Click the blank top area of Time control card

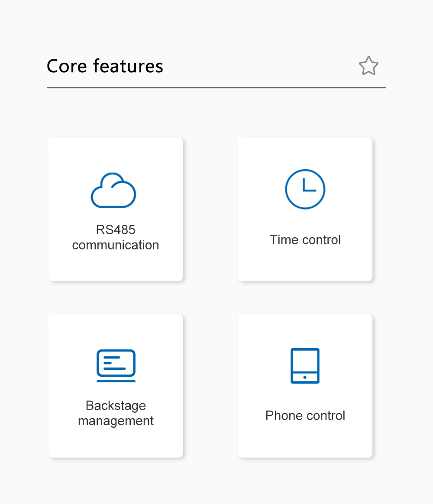pos(305,152)
